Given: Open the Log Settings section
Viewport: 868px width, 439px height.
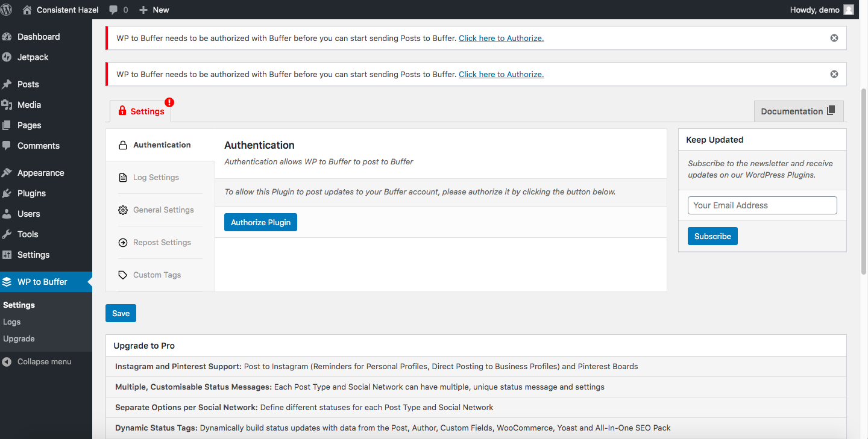Looking at the screenshot, I should pyautogui.click(x=160, y=178).
